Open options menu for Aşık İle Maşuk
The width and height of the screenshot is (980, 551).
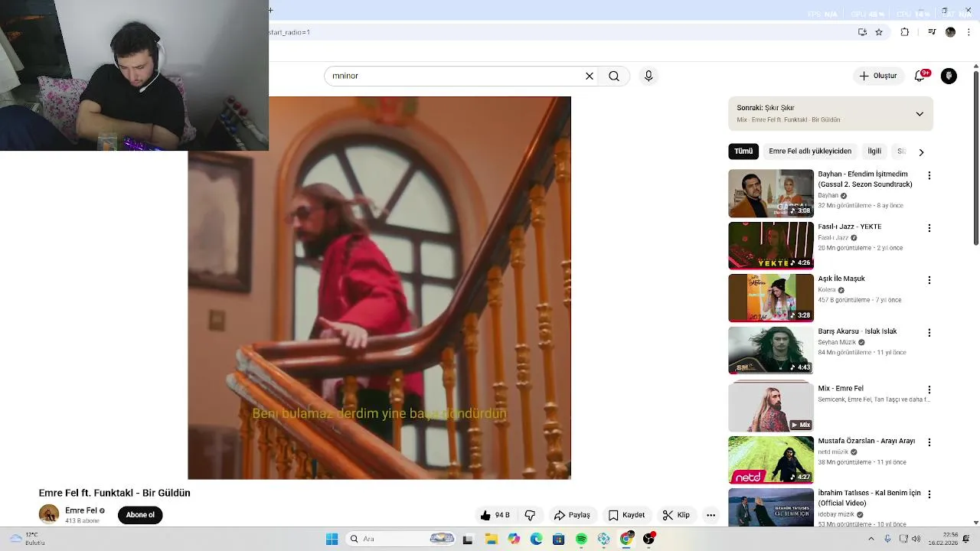(929, 280)
